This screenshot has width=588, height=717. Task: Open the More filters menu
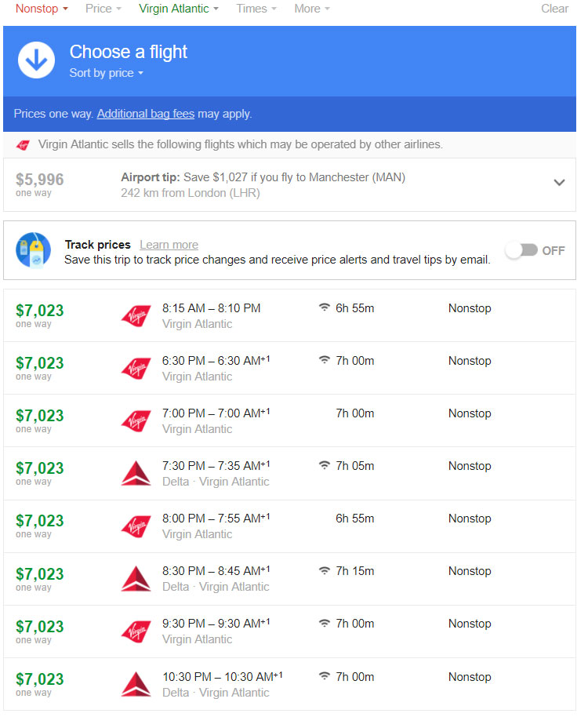pyautogui.click(x=311, y=9)
